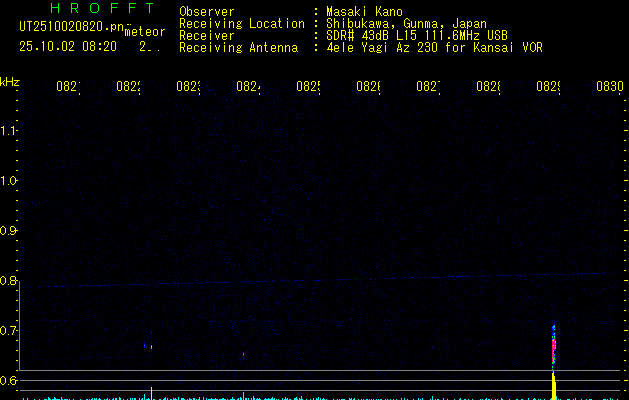Click the Receiving Antenna label
The width and height of the screenshot is (629, 400).
[238, 47]
